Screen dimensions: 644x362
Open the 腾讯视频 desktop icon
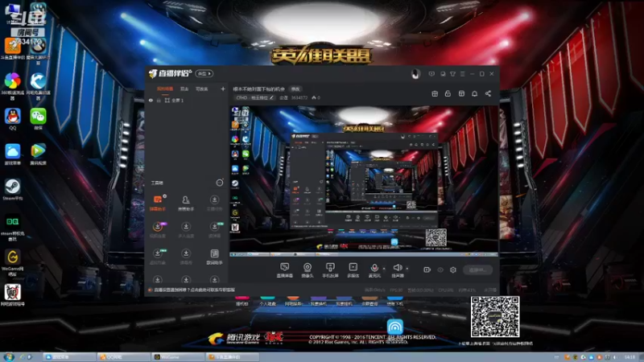point(38,154)
